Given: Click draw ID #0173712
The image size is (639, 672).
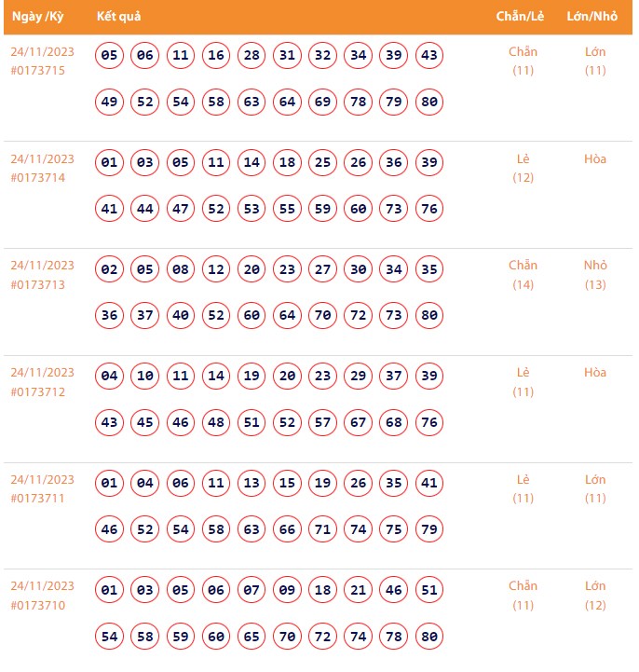Looking at the screenshot, I should 38,391.
